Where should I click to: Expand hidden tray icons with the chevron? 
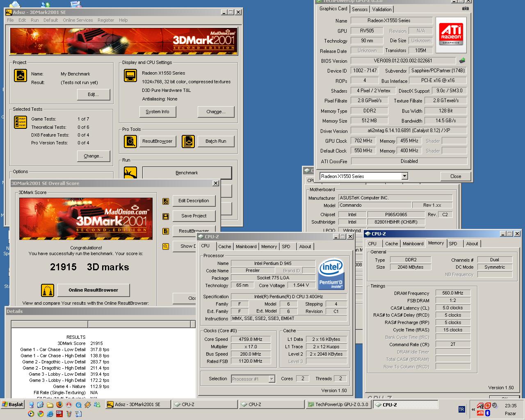click(x=473, y=409)
